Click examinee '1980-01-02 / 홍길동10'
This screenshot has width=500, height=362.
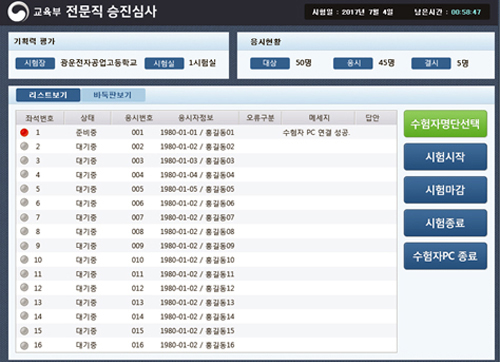[x=197, y=260]
